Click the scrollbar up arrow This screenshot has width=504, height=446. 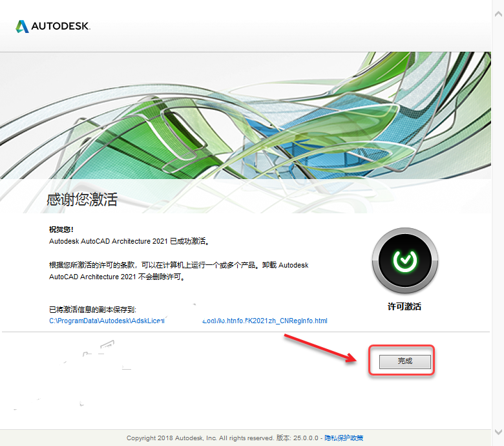pyautogui.click(x=498, y=14)
